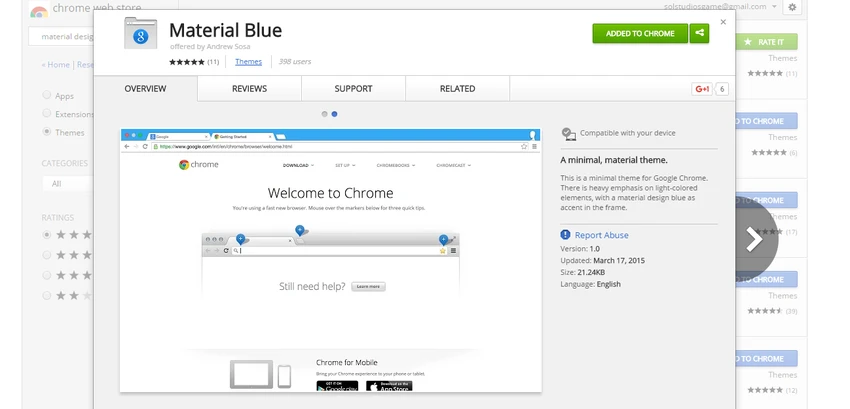Image resolution: width=850 pixels, height=409 pixels.
Task: Click the A minimal, material theme heading
Action: pyautogui.click(x=614, y=161)
